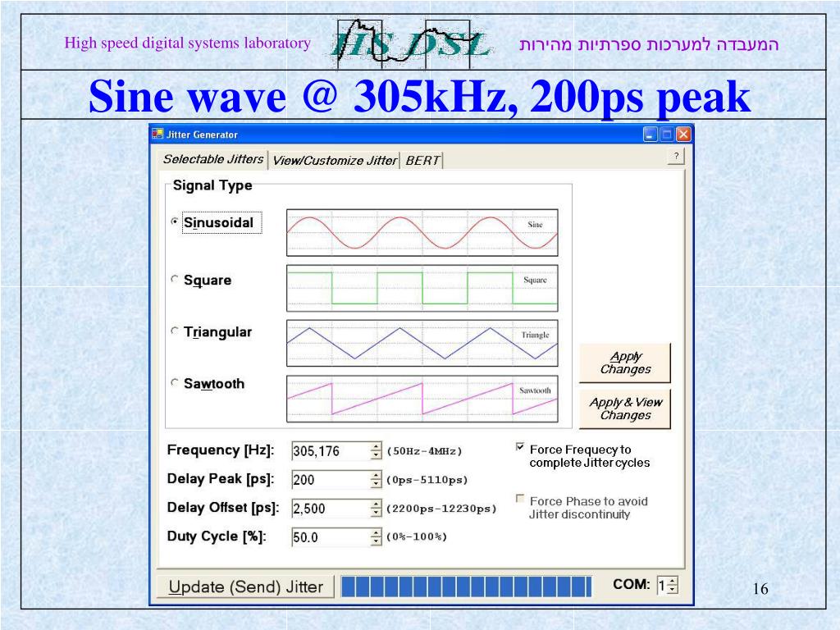Click the Square waveform preview
Viewport: 840px width, 630px height.
click(x=422, y=288)
